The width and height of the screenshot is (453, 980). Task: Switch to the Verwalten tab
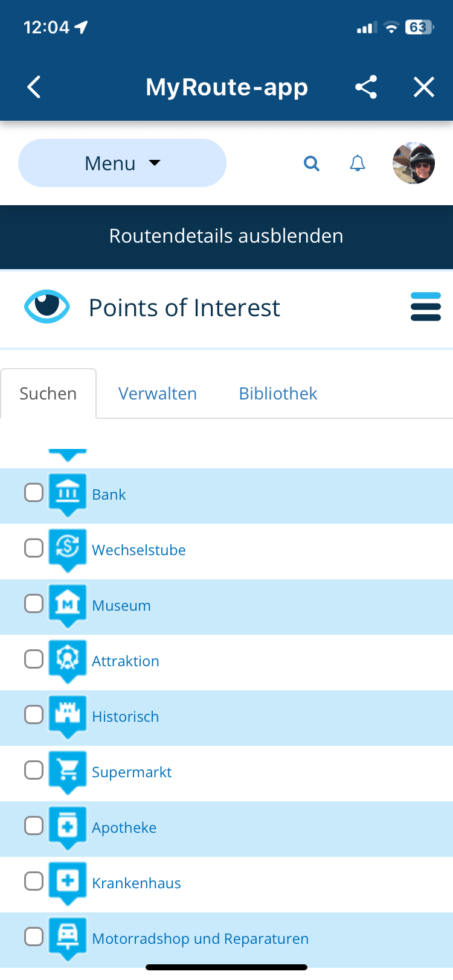[x=158, y=393]
